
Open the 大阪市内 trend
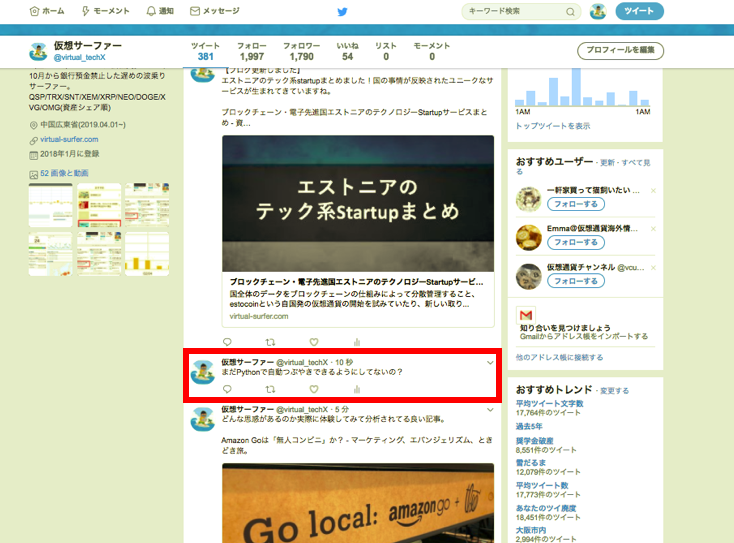(x=531, y=530)
